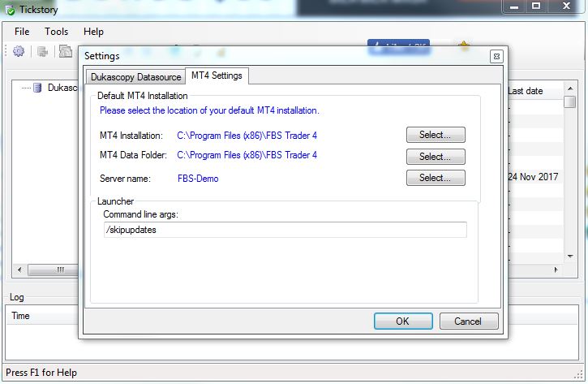Open the File menu
Viewport: 588px width, 384px height.
click(x=22, y=32)
